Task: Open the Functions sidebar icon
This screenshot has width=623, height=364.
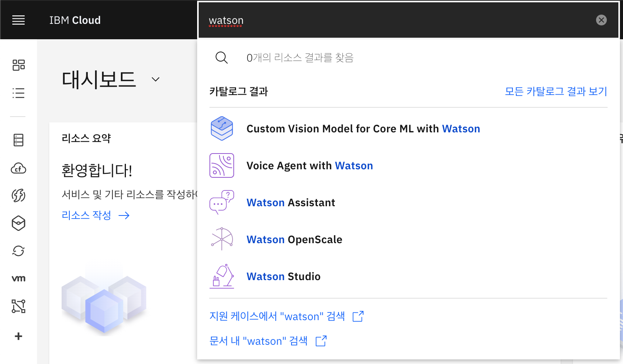Action: (x=18, y=195)
